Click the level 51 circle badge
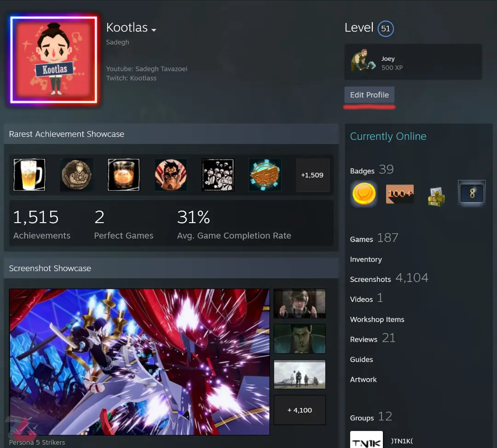 coord(386,29)
